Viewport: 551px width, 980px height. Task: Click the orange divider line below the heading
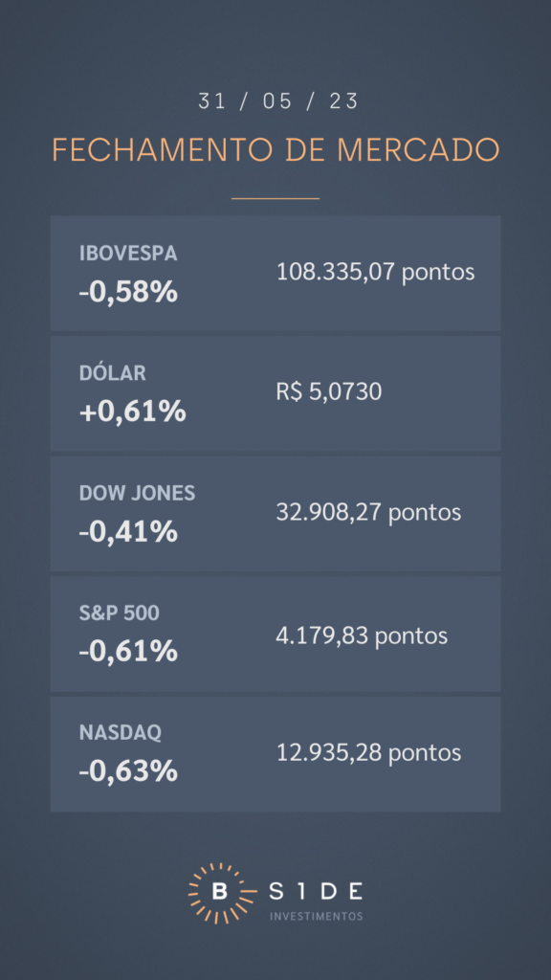pos(275,198)
